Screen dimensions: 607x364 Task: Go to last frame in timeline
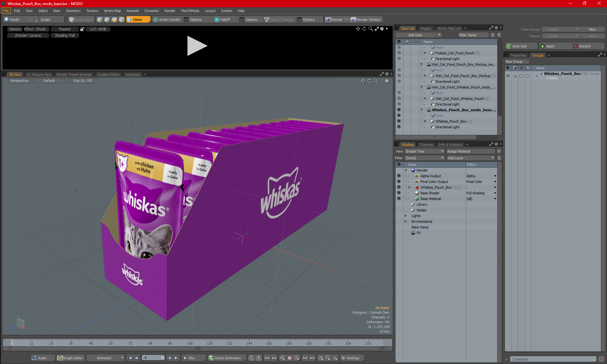(177, 358)
